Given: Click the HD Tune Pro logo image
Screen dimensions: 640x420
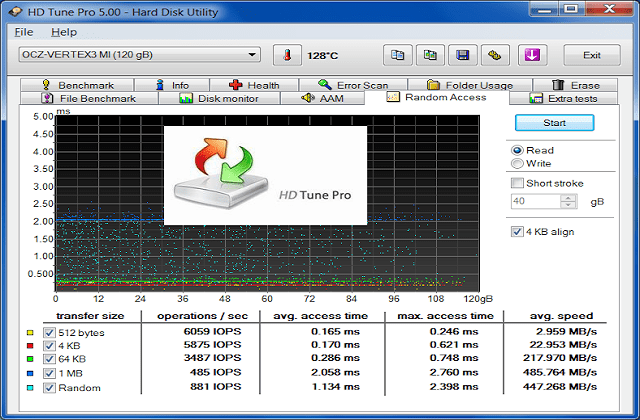Looking at the screenshot, I should [x=265, y=176].
